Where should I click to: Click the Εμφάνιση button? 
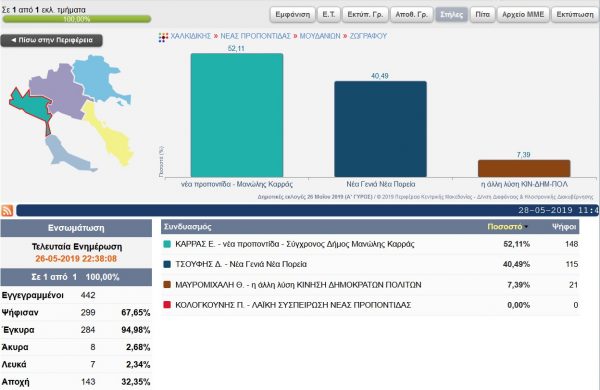293,15
